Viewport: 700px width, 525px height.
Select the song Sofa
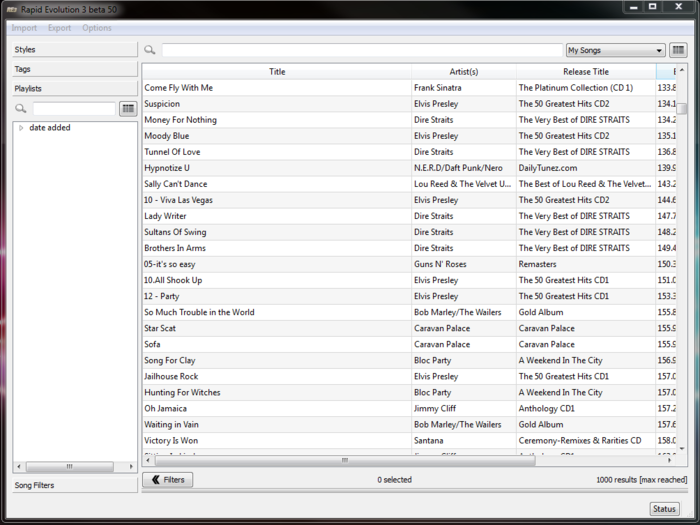pos(277,345)
